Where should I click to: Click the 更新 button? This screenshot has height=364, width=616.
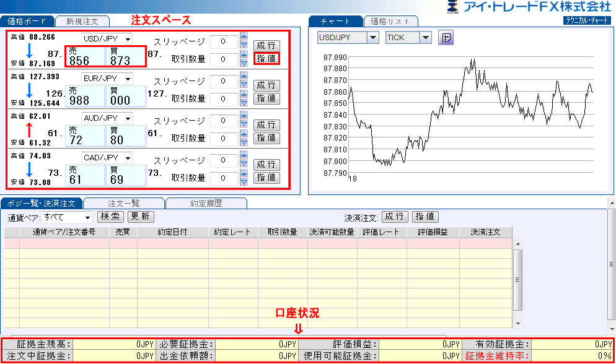pyautogui.click(x=140, y=217)
